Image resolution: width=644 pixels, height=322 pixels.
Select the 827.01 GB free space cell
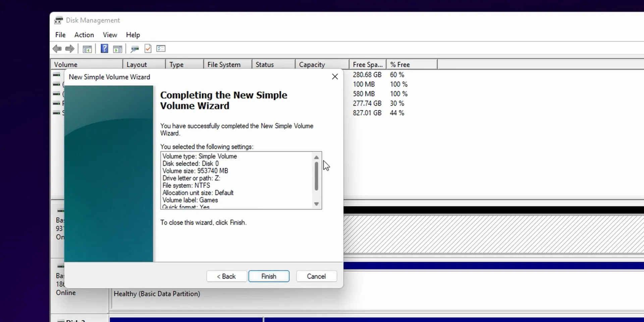click(367, 113)
